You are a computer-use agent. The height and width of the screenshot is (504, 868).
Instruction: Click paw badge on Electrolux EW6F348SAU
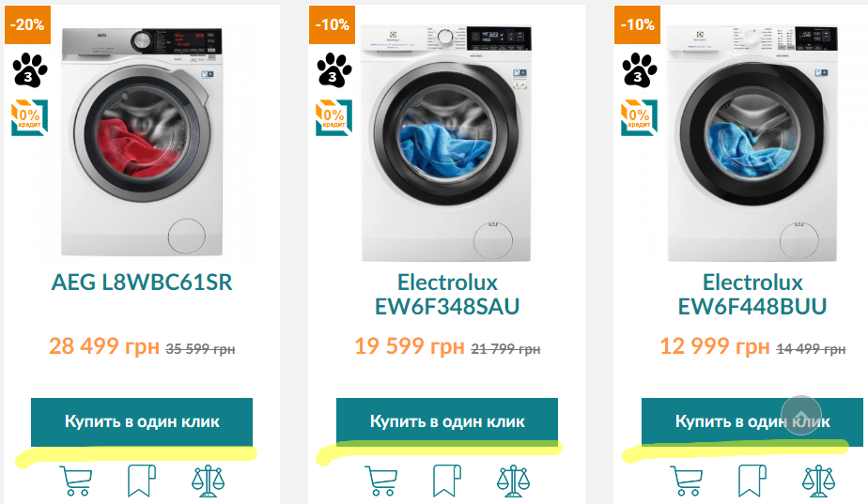334,69
